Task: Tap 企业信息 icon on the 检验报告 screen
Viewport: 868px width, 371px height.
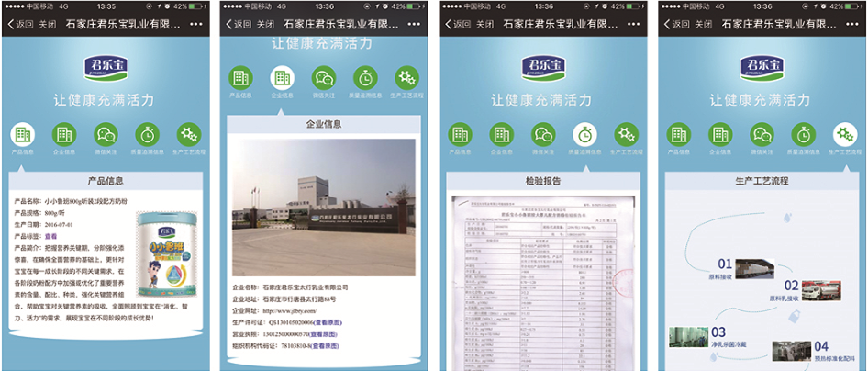Action: pos(502,134)
